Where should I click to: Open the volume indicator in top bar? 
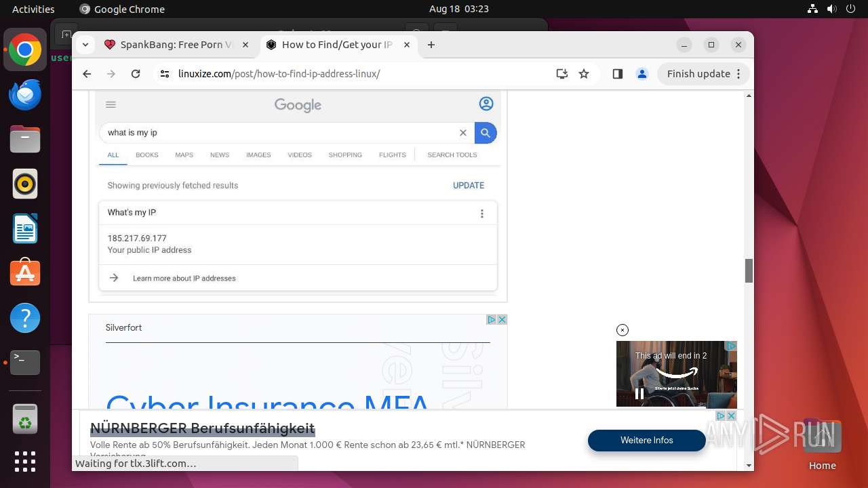[x=832, y=9]
